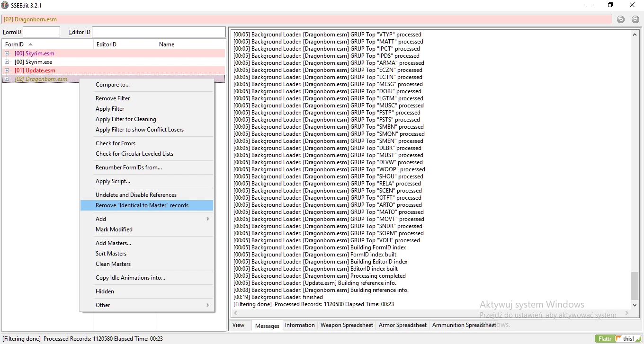Click the log line "EditorID index built"
644x344 pixels.
click(x=315, y=269)
